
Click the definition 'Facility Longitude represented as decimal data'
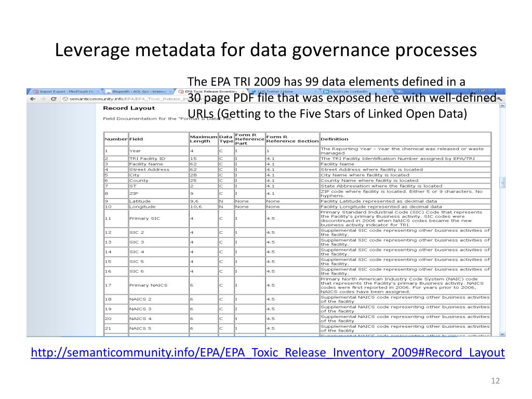381,207
